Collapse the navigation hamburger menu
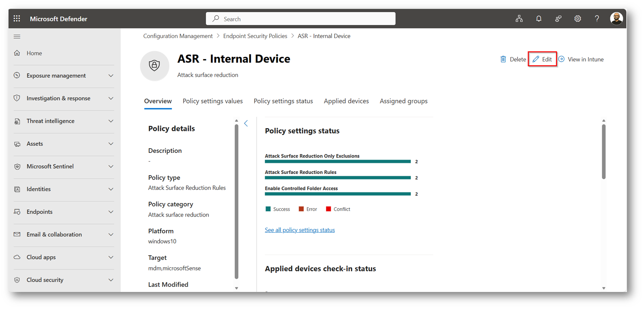Image resolution: width=644 pixels, height=309 pixels. point(17,36)
